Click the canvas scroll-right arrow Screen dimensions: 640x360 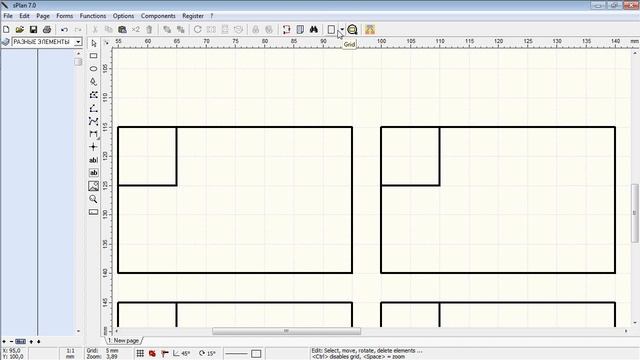(626, 331)
